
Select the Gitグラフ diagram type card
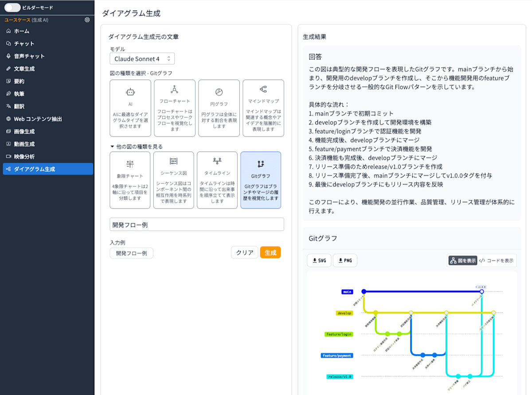coord(261,180)
